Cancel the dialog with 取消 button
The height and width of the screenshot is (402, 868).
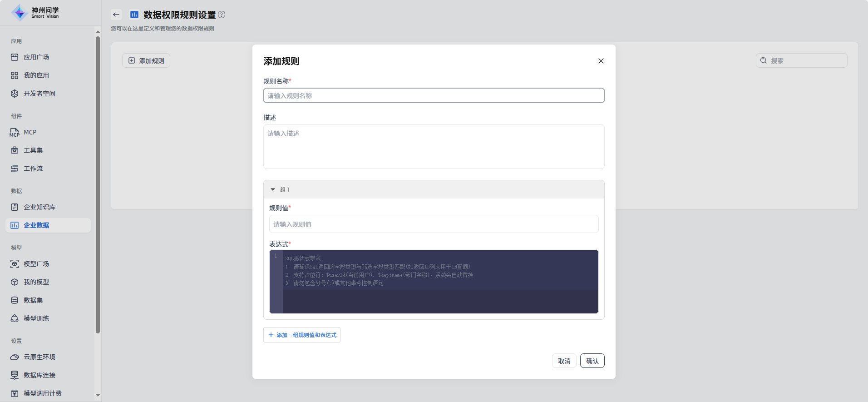(564, 361)
